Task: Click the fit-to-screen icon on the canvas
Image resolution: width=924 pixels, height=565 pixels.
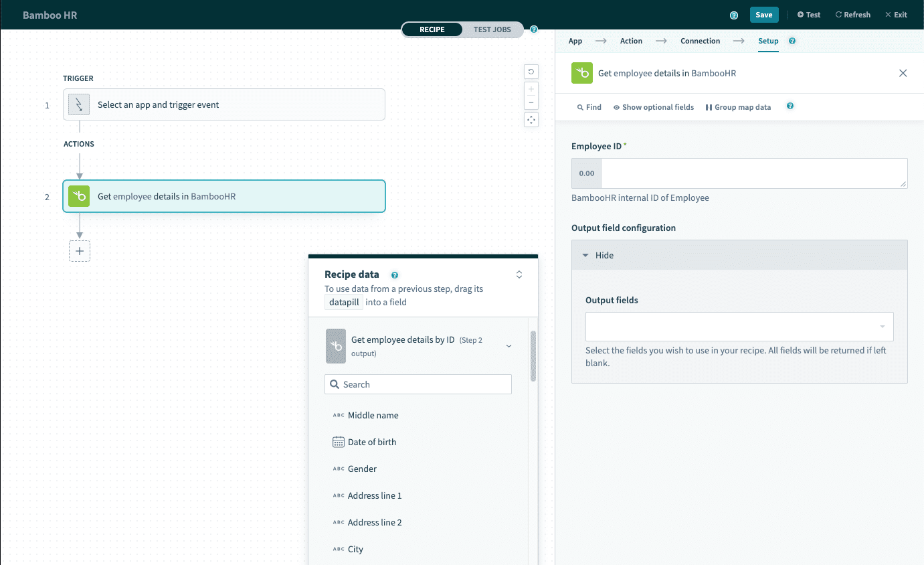Action: (531, 119)
